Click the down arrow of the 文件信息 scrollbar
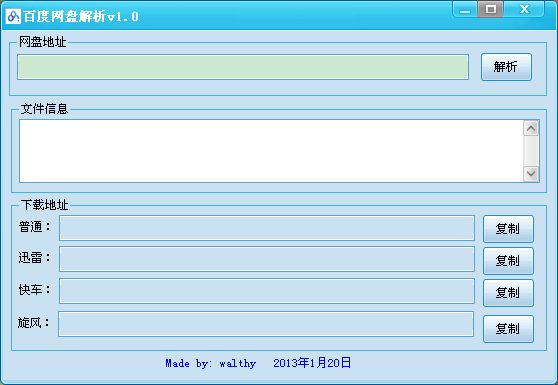Screen dimensions: 558x385 (531, 174)
